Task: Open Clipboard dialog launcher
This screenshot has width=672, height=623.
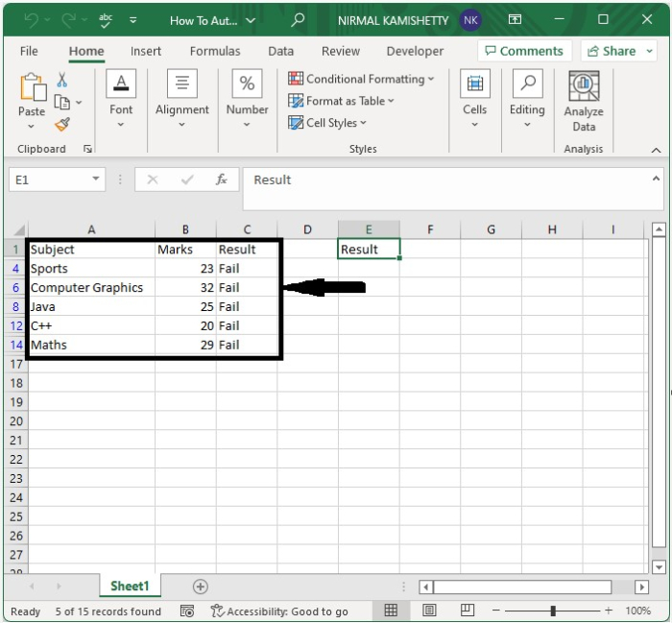Action: click(88, 149)
